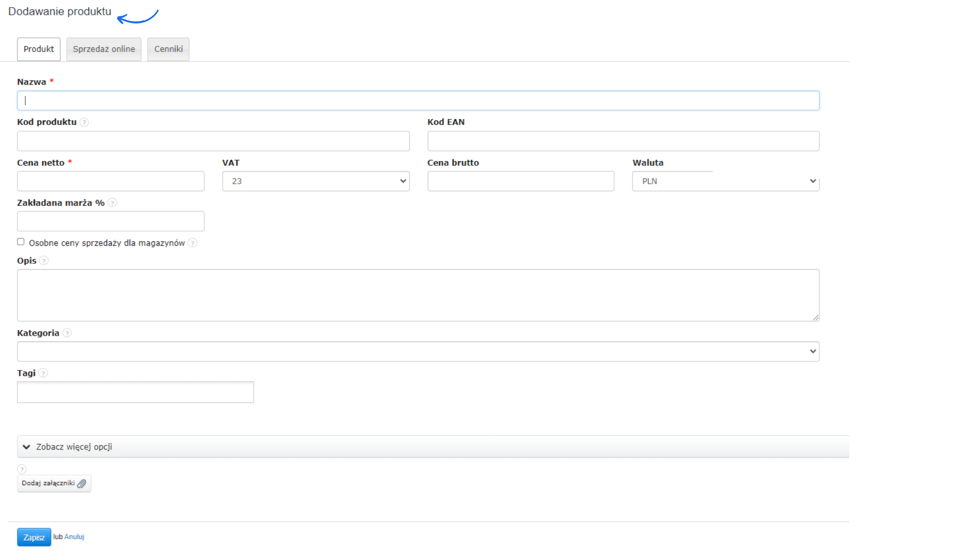
Task: Click the Anuluj link
Action: 74,537
